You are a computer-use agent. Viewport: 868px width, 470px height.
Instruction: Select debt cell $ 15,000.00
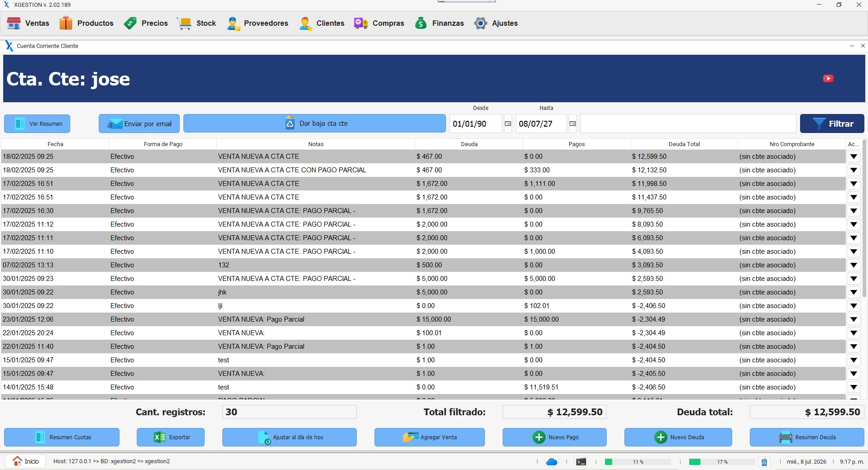tap(469, 319)
